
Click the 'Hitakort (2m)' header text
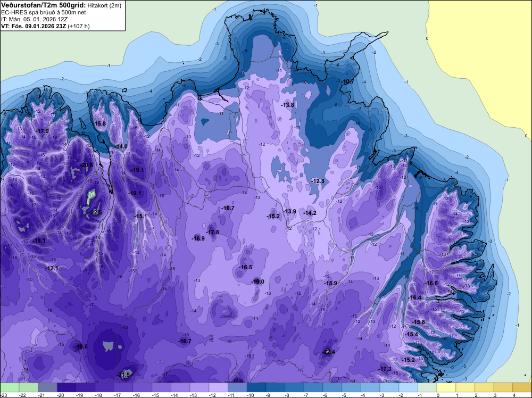click(104, 5)
